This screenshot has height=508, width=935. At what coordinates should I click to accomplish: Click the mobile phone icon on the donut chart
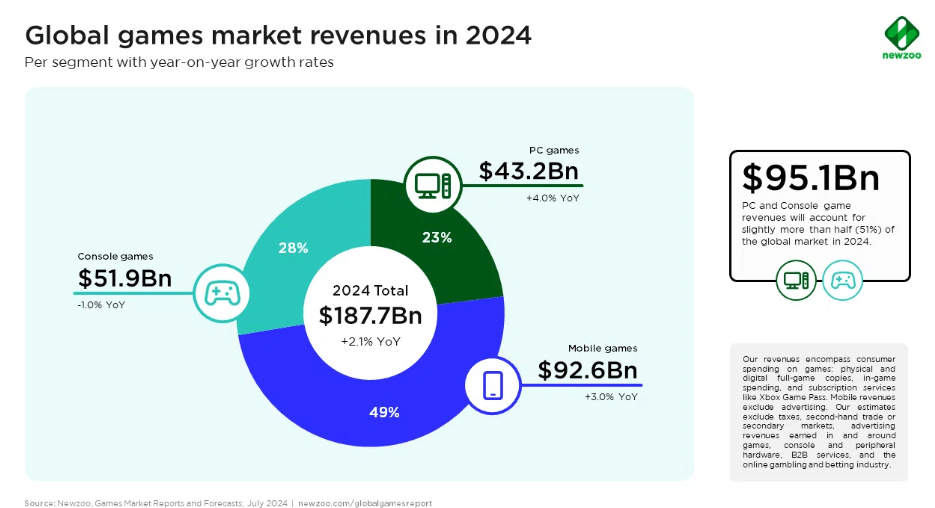[x=493, y=385]
